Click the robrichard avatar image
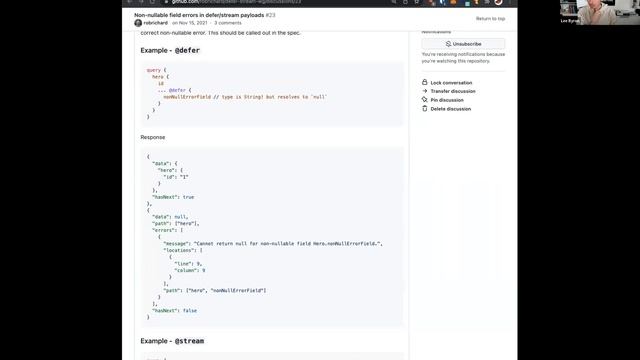Viewport: 640px width, 360px height. click(138, 23)
